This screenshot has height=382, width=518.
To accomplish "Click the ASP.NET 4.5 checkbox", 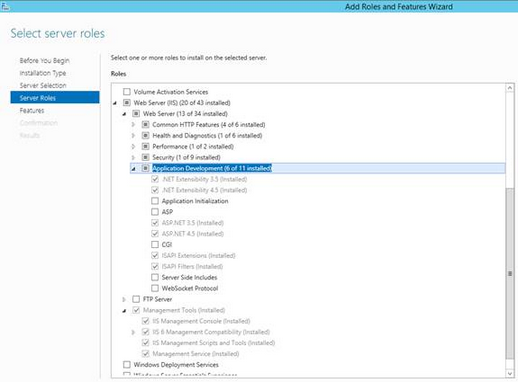I will [155, 234].
